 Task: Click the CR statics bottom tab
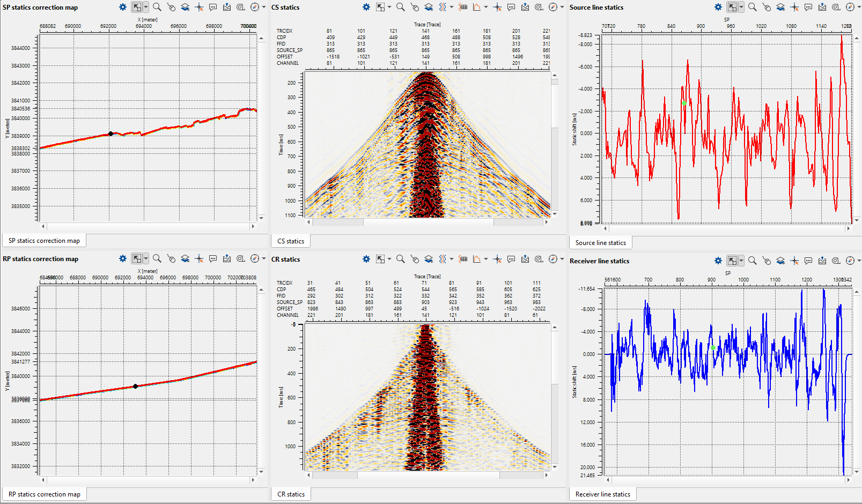coord(291,494)
